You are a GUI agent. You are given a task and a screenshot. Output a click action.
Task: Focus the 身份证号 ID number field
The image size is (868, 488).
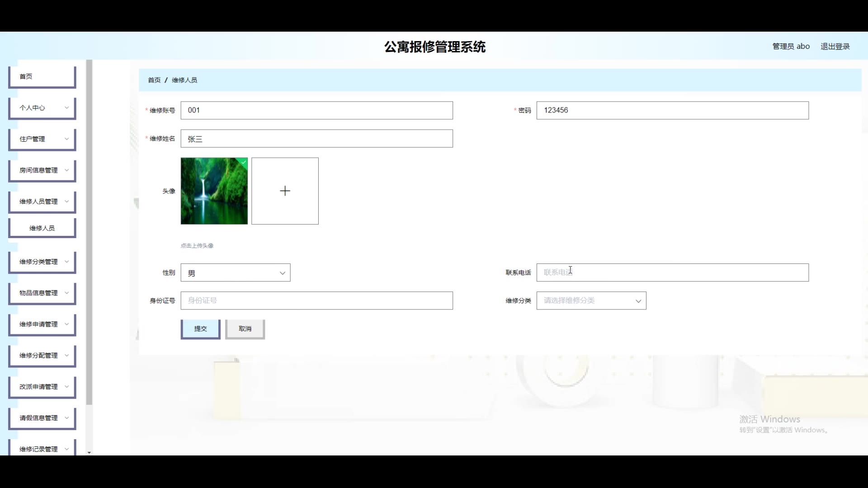pyautogui.click(x=316, y=300)
